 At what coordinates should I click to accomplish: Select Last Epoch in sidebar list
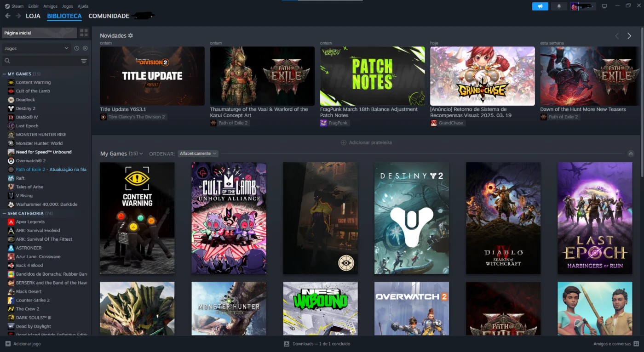point(27,126)
